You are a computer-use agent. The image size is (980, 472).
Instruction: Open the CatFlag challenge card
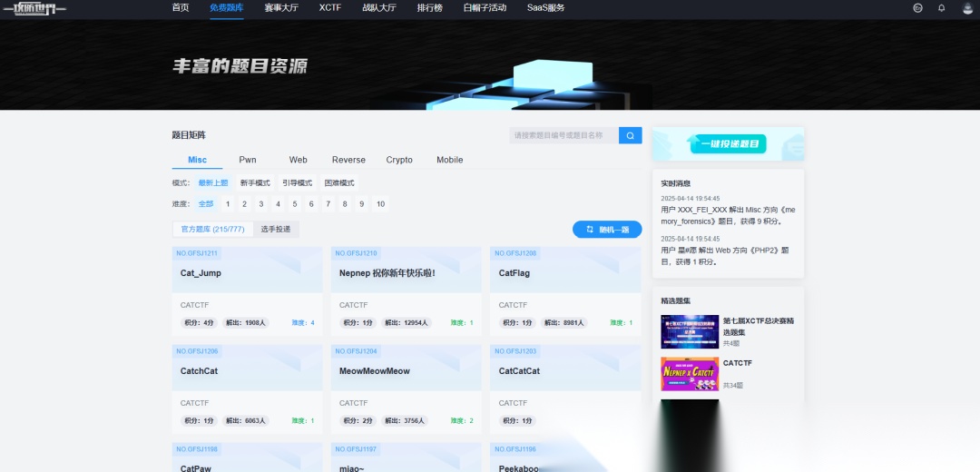[x=565, y=291]
